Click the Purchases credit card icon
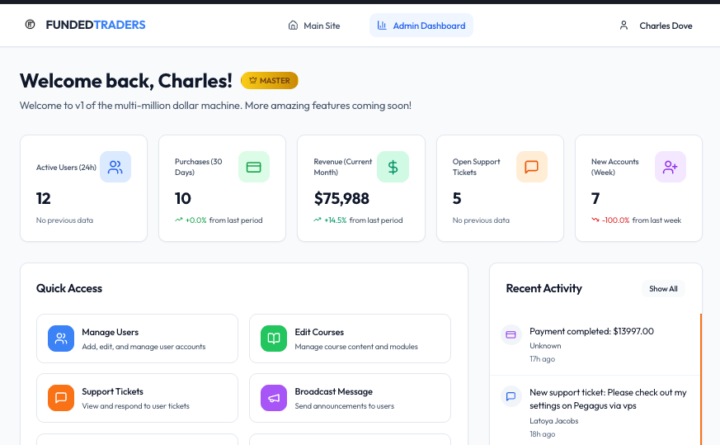 (x=254, y=167)
